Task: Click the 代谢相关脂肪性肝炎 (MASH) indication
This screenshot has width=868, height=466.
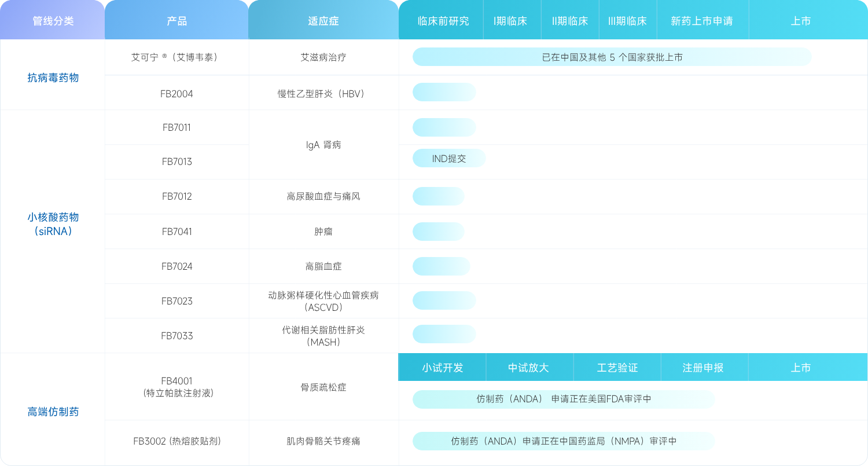Action: click(323, 336)
